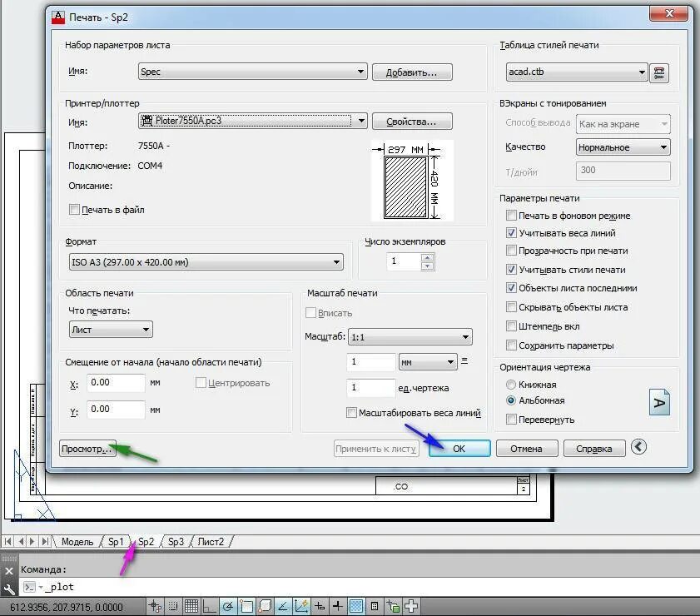Open paper format ISO A3 dropdown
This screenshot has width=700, height=616.
[x=206, y=262]
